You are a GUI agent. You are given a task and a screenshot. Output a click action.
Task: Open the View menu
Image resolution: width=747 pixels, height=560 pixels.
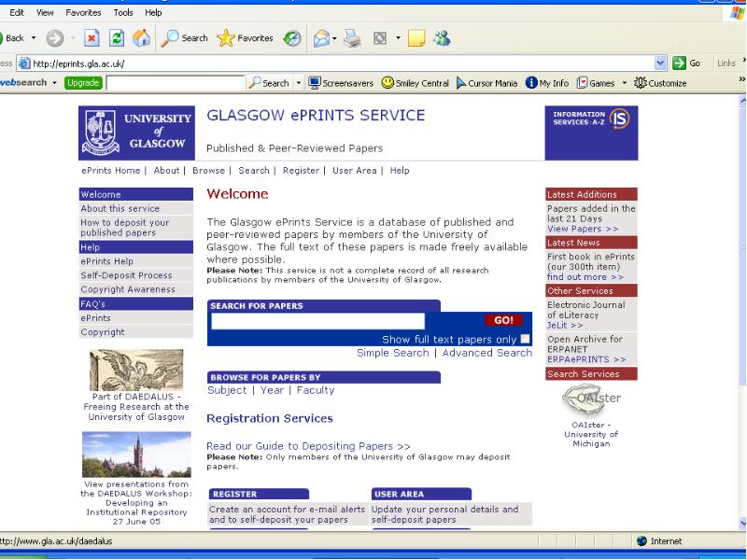tap(45, 13)
